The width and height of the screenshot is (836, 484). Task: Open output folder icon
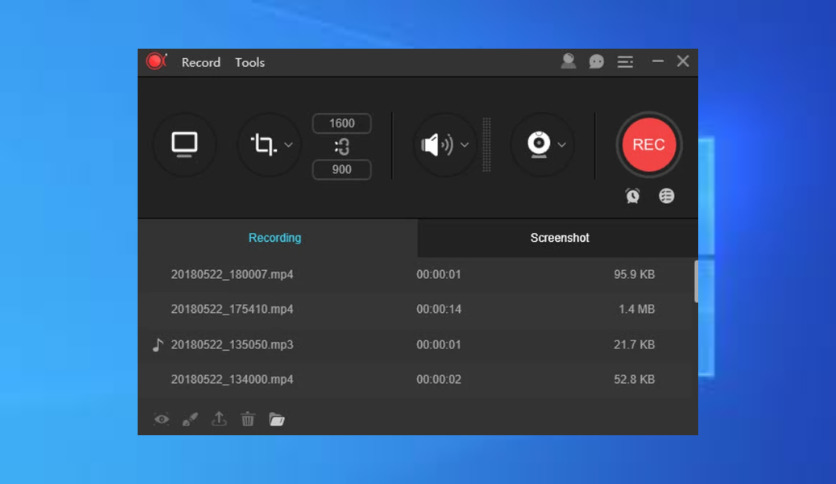tap(277, 420)
